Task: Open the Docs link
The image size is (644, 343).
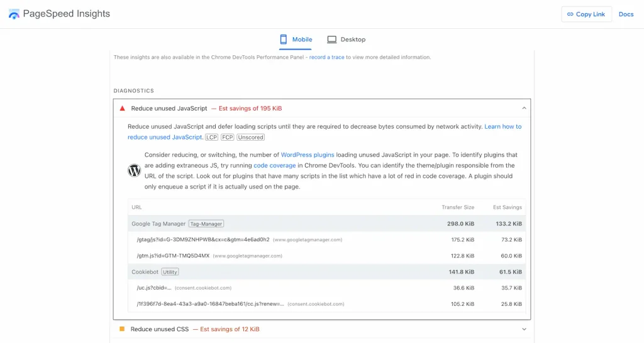Action: pos(626,14)
